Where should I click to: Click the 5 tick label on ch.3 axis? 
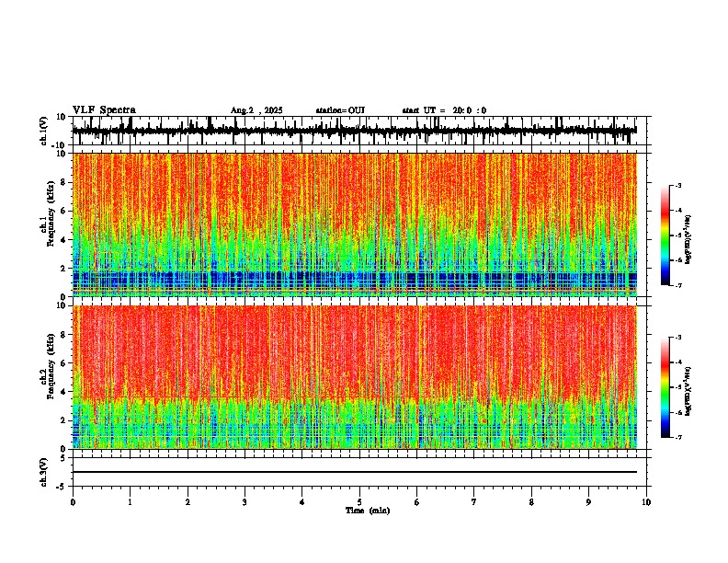[x=63, y=458]
